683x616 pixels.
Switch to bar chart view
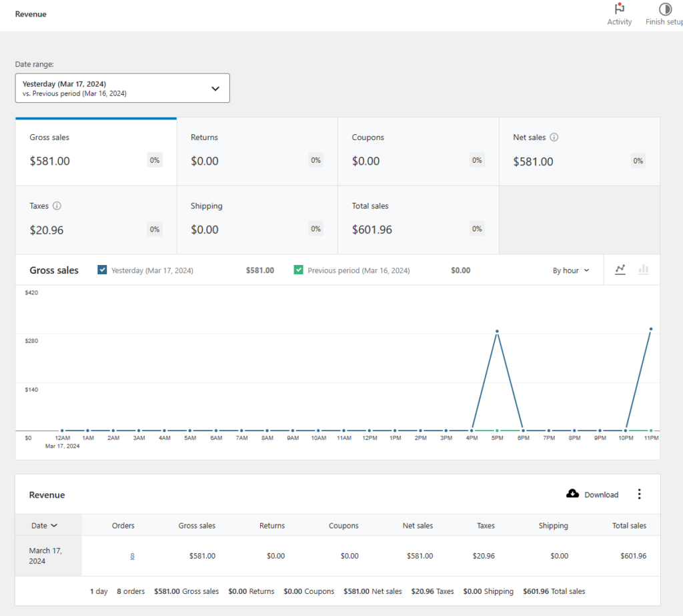coord(644,270)
